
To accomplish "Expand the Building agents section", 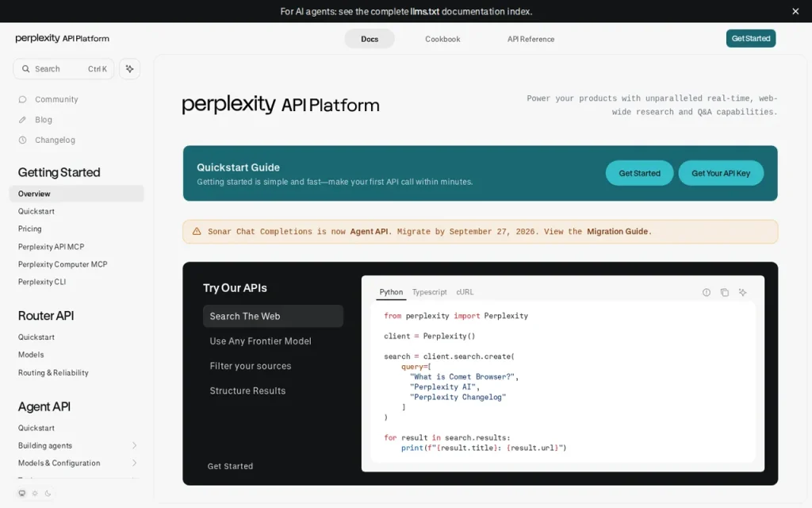I will [x=134, y=446].
